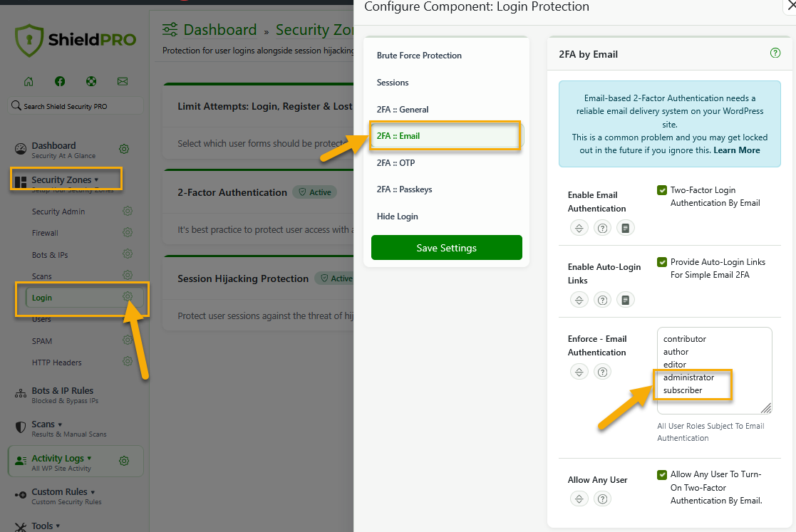The width and height of the screenshot is (796, 532).
Task: Click Security Zones breadcrumb text
Action: point(315,30)
